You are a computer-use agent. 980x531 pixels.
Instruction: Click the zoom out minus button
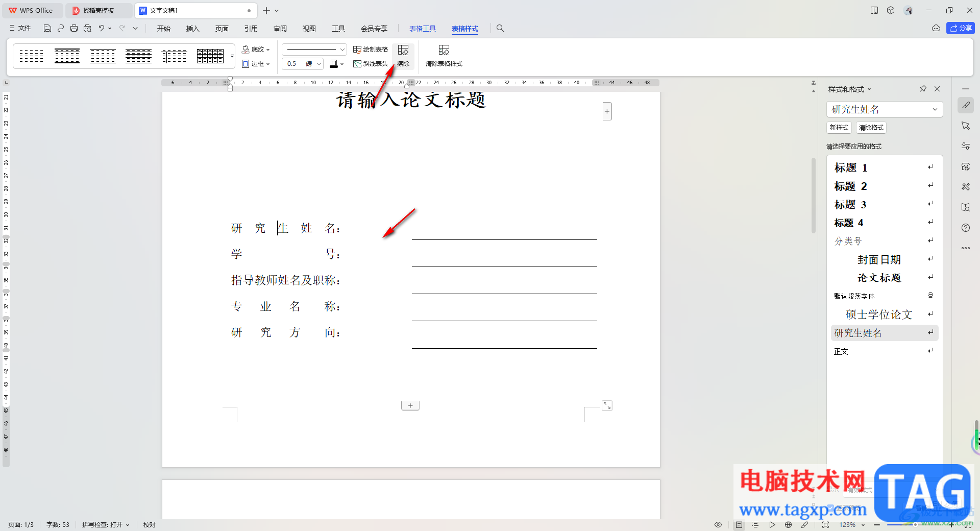pos(877,525)
